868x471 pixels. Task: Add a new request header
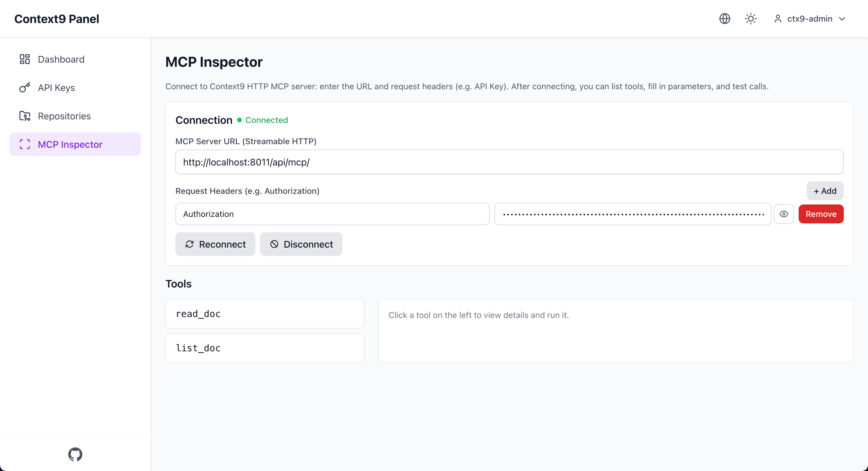point(825,191)
